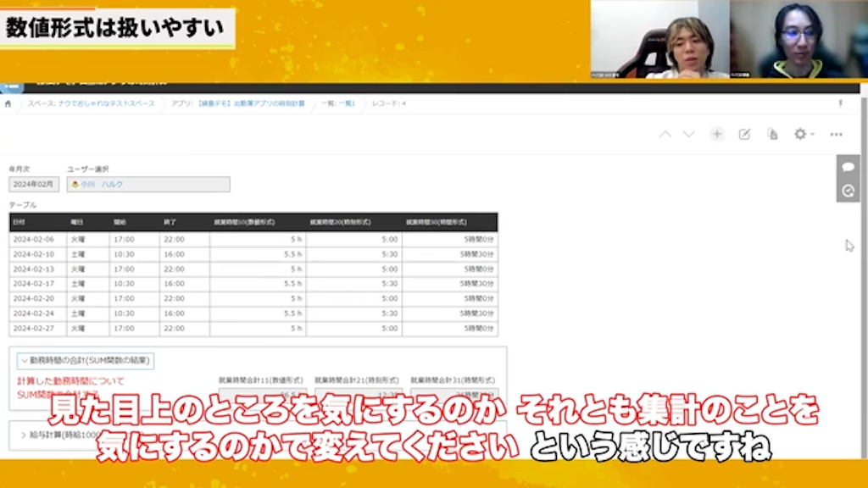
Task: Click the add record plus icon
Action: coord(717,134)
